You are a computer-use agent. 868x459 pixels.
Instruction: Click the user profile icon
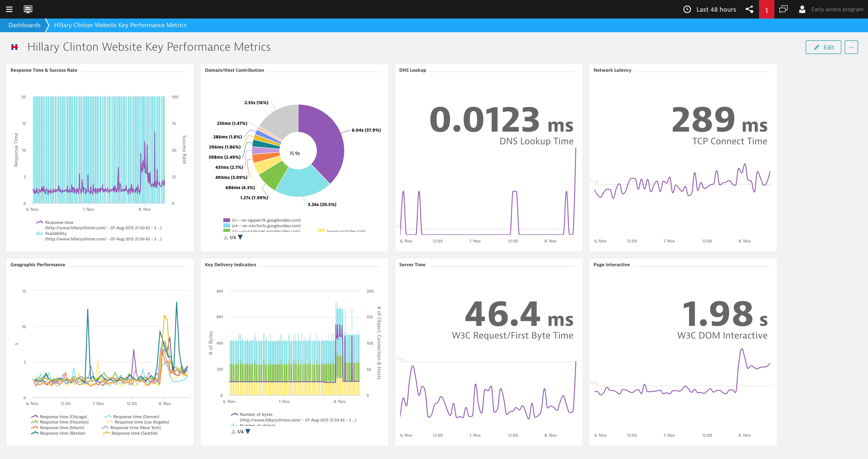coord(802,9)
